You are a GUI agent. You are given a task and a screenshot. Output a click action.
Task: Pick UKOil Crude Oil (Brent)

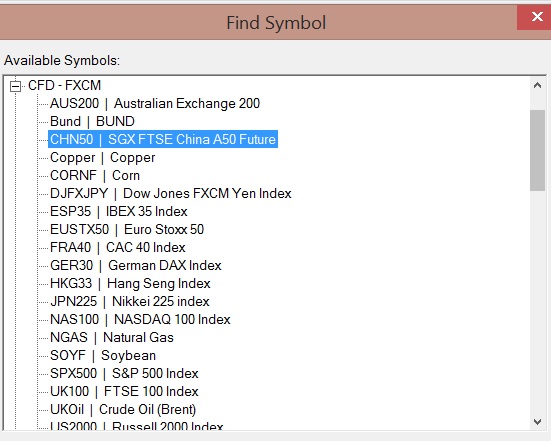123,409
